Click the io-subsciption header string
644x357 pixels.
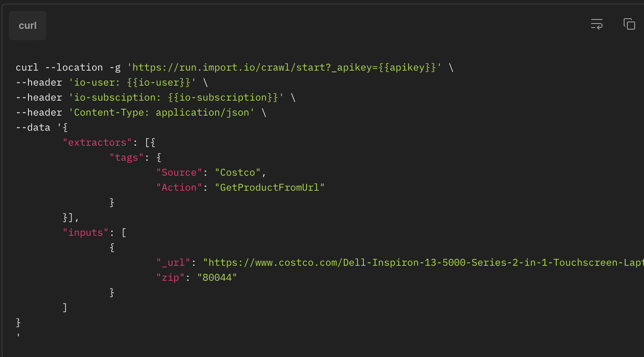click(176, 97)
